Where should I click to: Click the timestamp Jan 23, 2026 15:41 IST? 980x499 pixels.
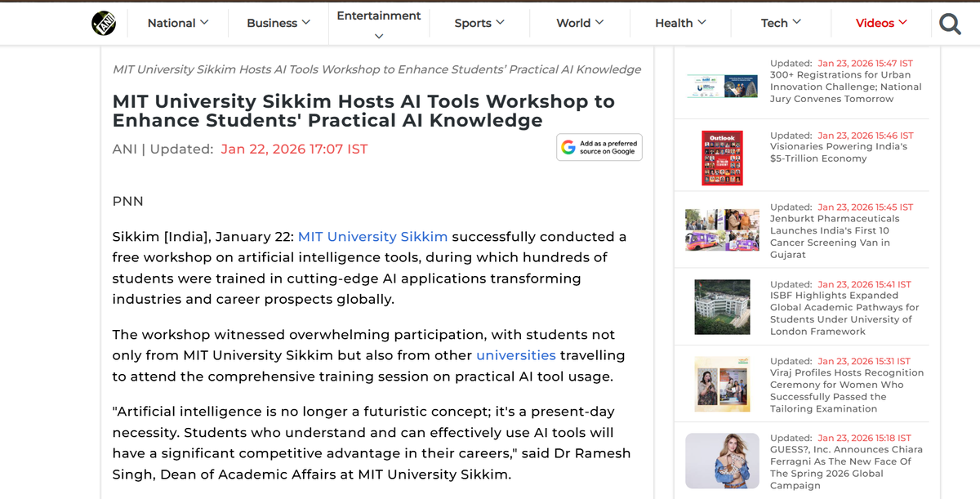(864, 284)
